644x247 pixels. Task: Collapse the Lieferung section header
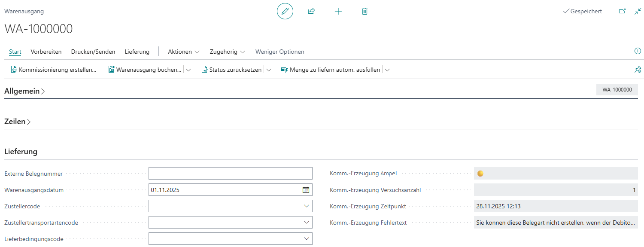pyautogui.click(x=21, y=152)
